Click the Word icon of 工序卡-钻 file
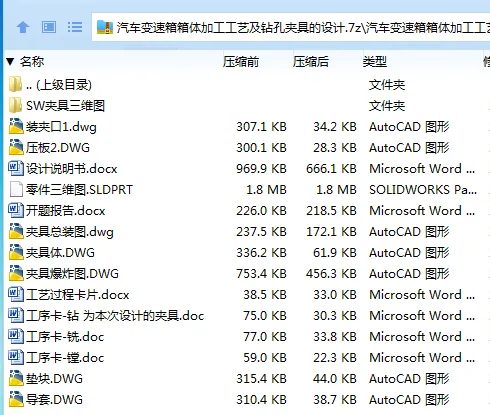 (16, 315)
